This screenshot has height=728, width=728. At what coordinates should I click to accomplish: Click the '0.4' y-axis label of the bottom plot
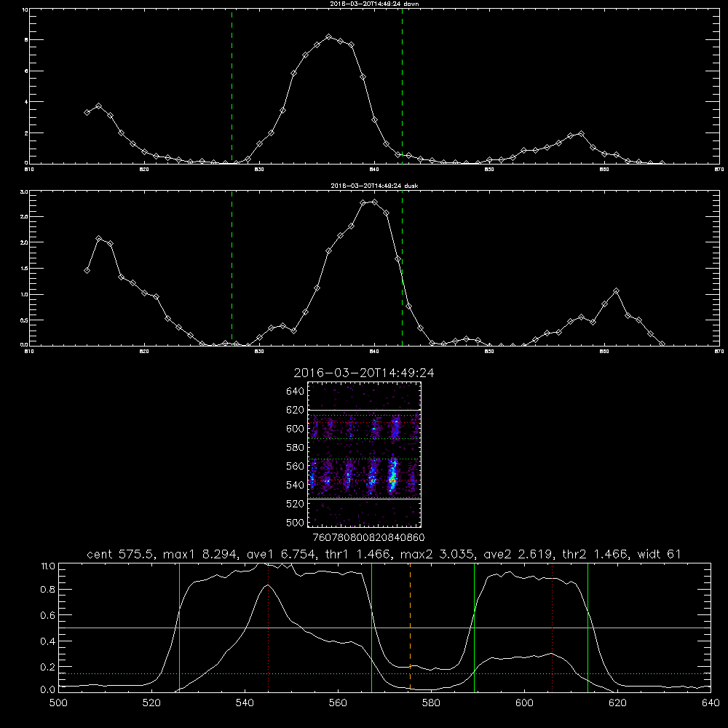click(48, 641)
